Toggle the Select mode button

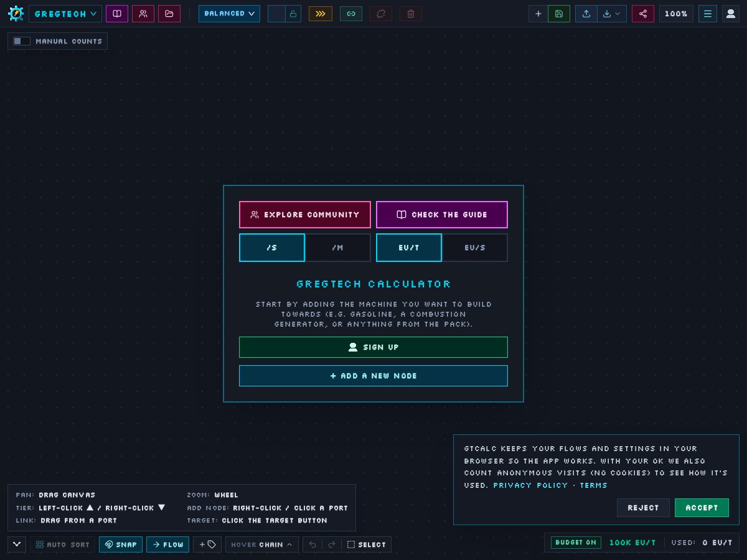367,544
